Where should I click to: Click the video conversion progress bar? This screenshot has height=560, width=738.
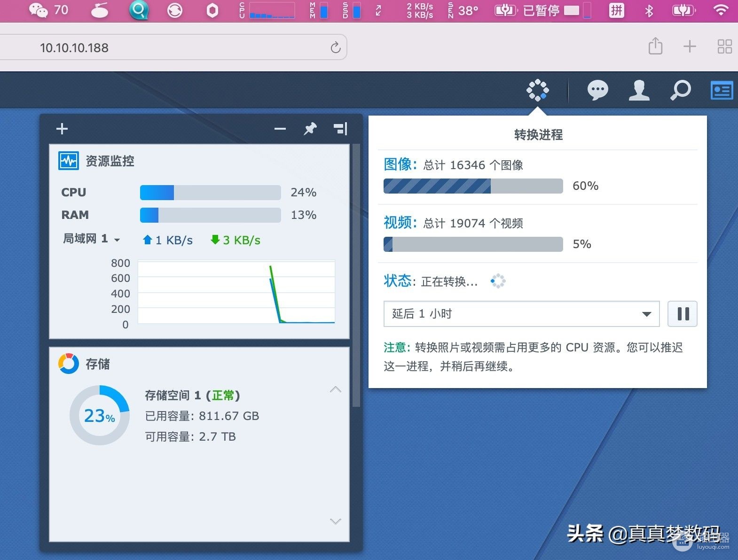[x=473, y=244]
